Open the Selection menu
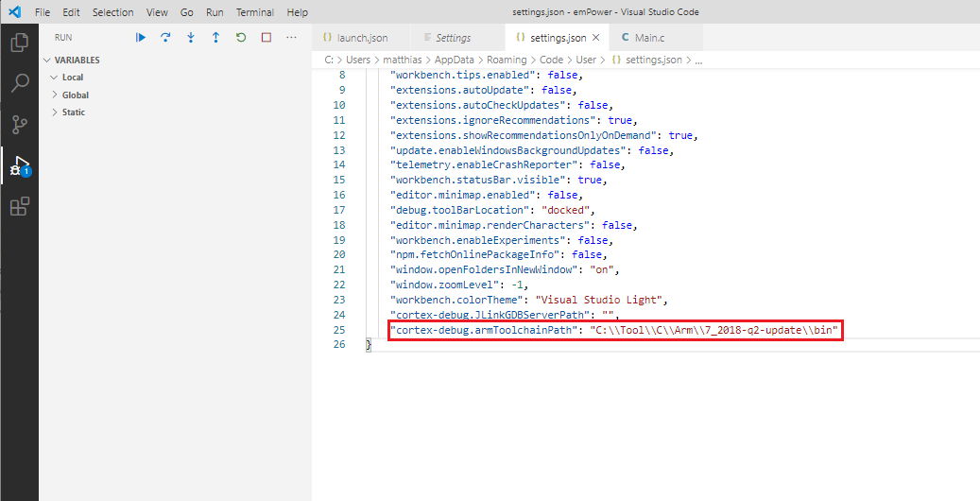Viewport: 980px width, 501px height. click(x=113, y=12)
